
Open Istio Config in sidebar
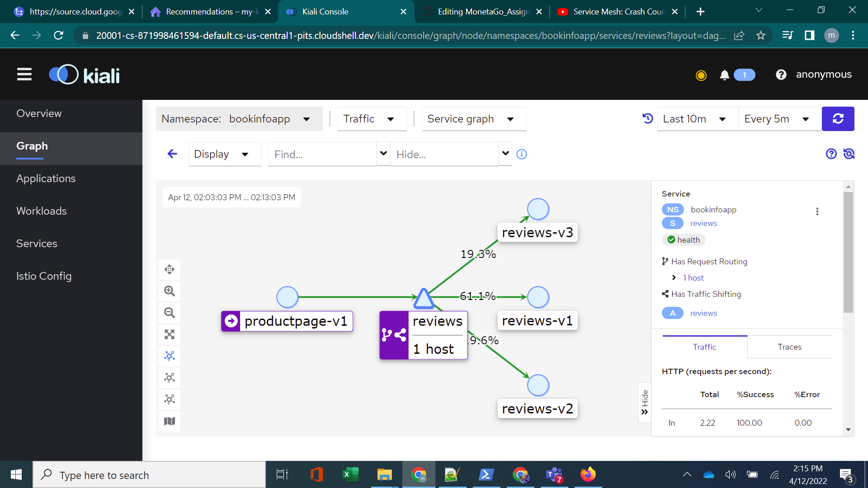(44, 276)
